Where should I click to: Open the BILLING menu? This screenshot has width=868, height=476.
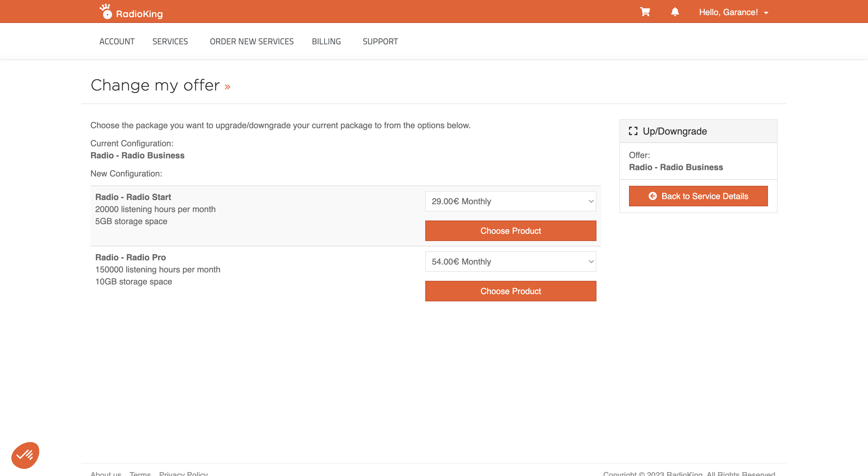[x=326, y=42]
